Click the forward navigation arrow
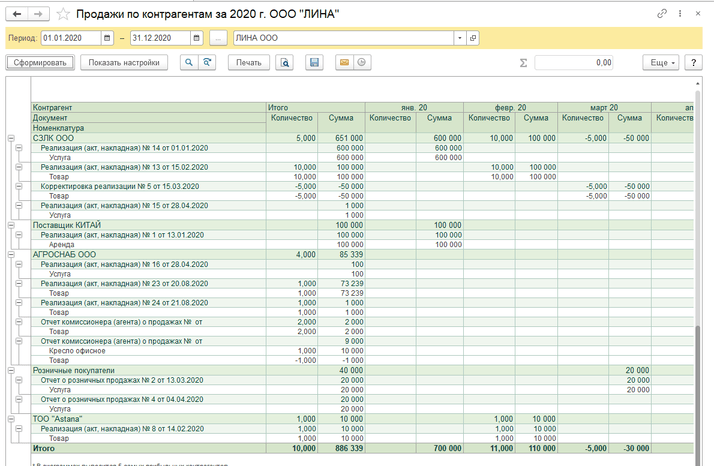The width and height of the screenshot is (714, 466). (36, 14)
